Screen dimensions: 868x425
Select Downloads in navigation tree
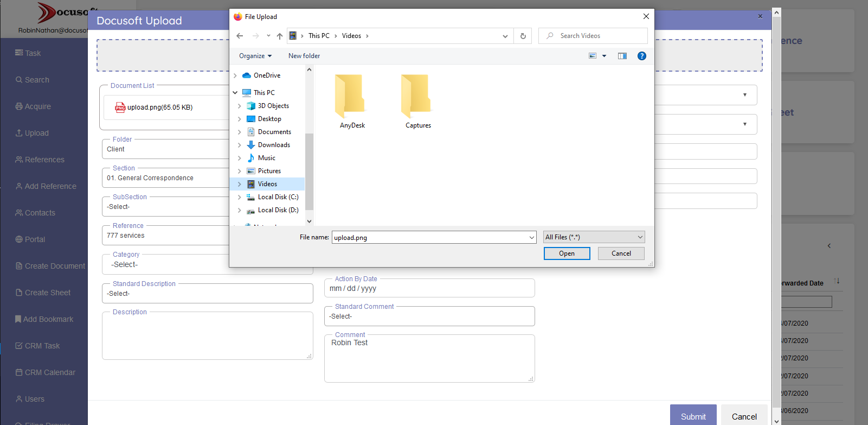(x=274, y=145)
